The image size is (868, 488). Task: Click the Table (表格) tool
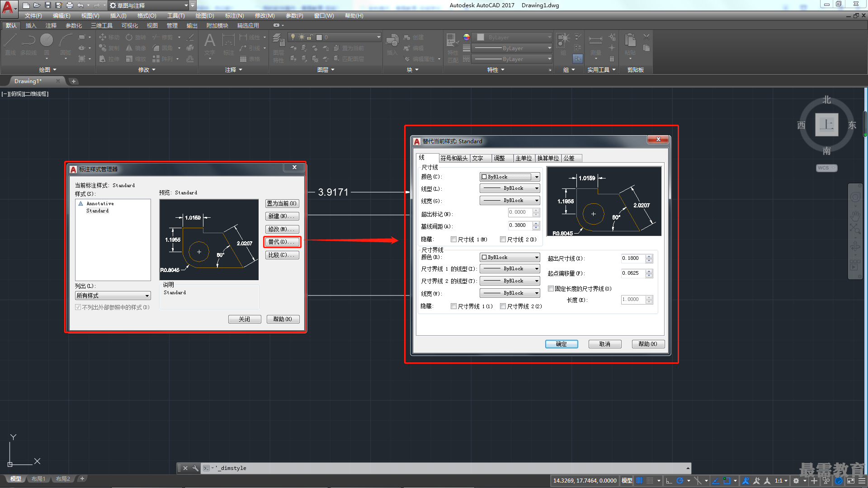(x=250, y=59)
